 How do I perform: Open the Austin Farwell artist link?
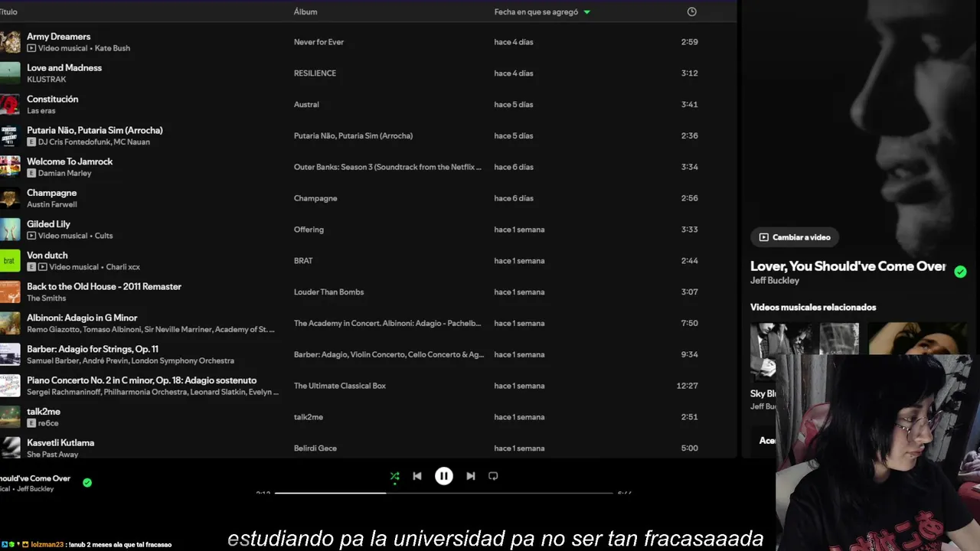pos(52,204)
